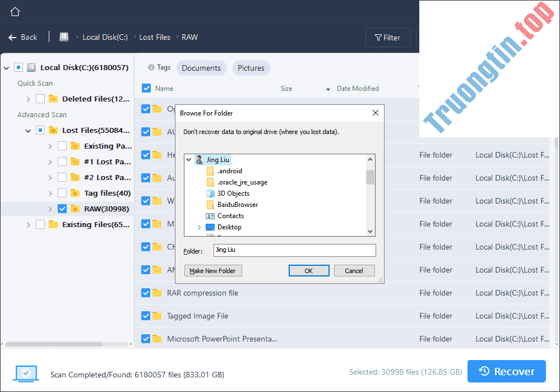This screenshot has height=392, width=560.
Task: Select the Documents tab
Action: tap(201, 67)
